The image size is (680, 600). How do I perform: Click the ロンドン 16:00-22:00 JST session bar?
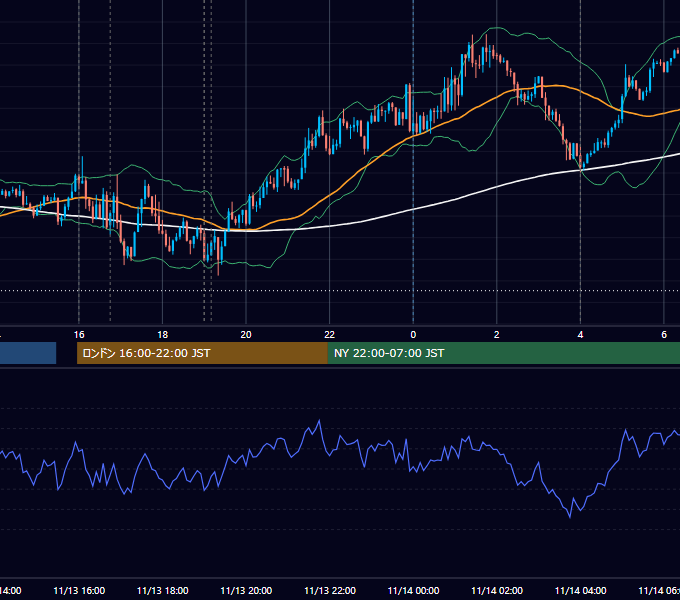point(202,353)
